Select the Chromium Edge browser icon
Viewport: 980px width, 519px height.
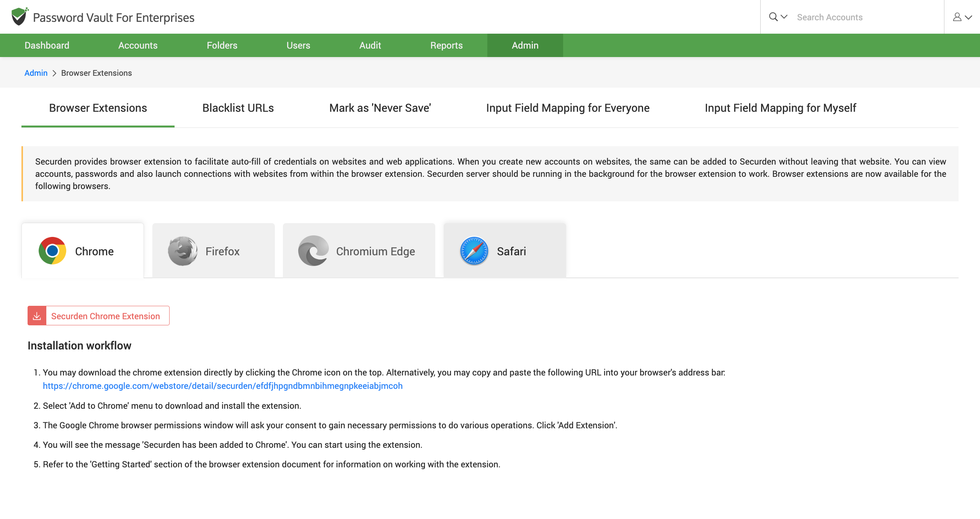click(313, 251)
